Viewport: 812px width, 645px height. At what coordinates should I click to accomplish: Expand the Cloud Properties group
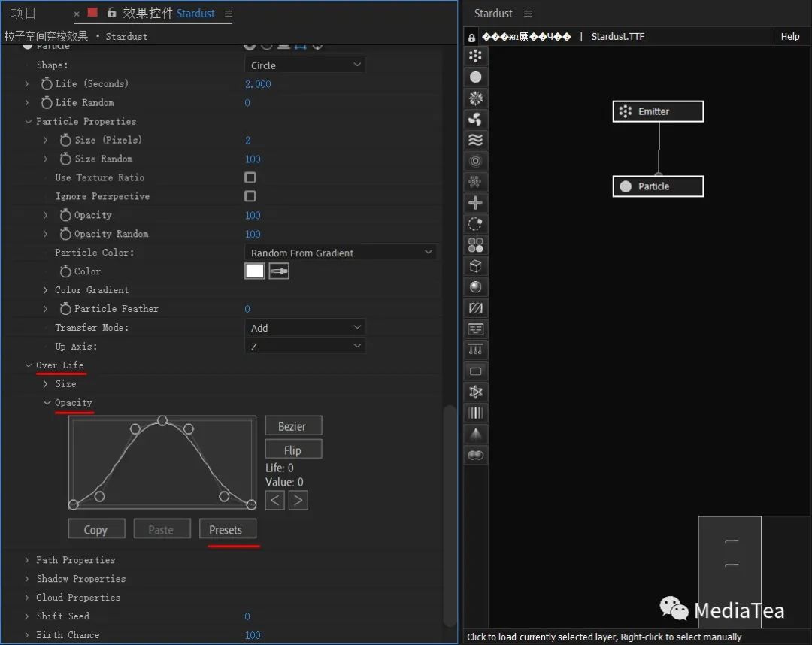(27, 598)
